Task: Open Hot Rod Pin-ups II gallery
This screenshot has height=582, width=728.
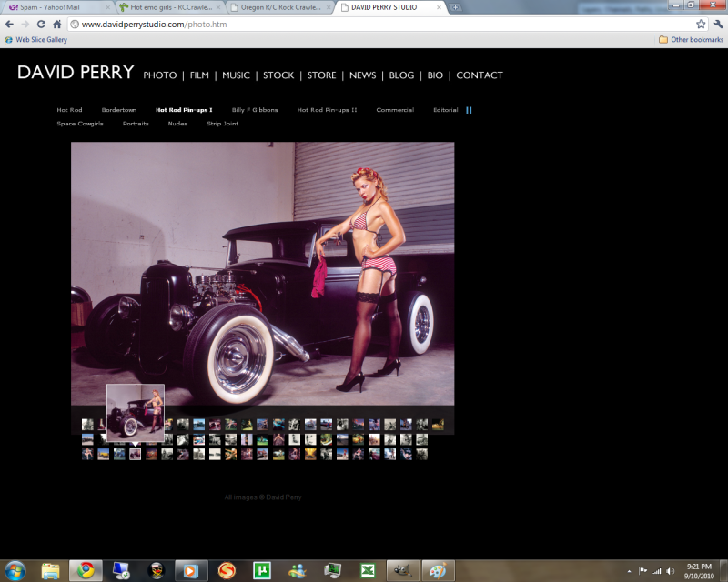Action: pos(327,110)
